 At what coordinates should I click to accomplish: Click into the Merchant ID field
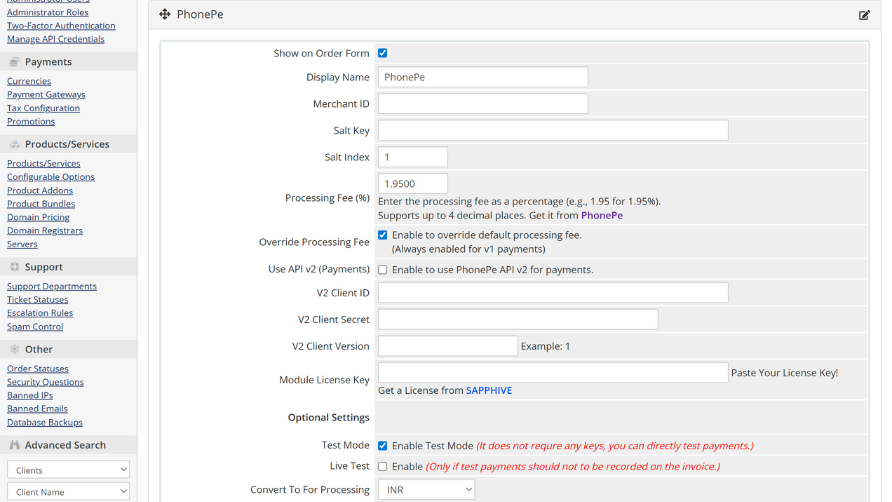click(482, 104)
